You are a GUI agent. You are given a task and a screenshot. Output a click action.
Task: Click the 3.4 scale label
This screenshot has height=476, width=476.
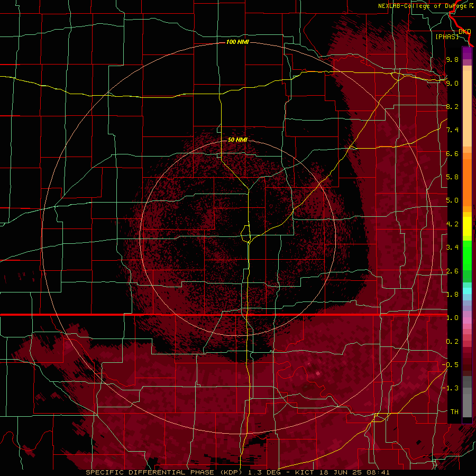tap(452, 248)
